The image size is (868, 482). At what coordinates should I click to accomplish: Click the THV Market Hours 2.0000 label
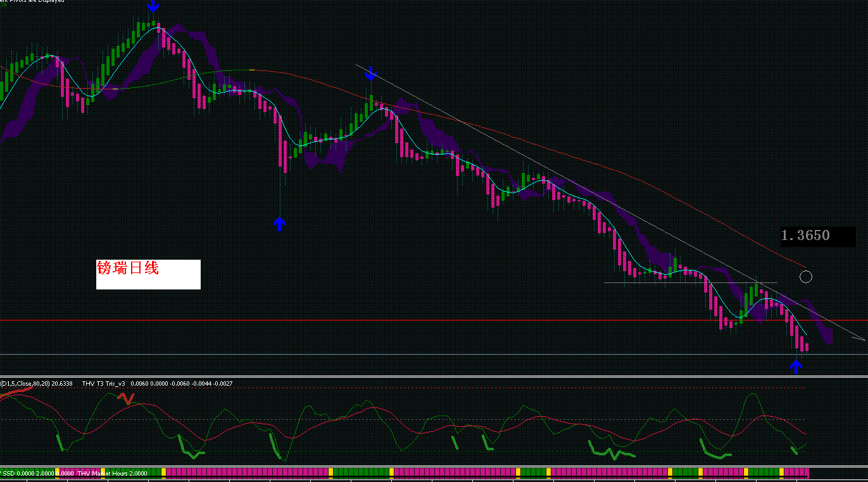(112, 473)
